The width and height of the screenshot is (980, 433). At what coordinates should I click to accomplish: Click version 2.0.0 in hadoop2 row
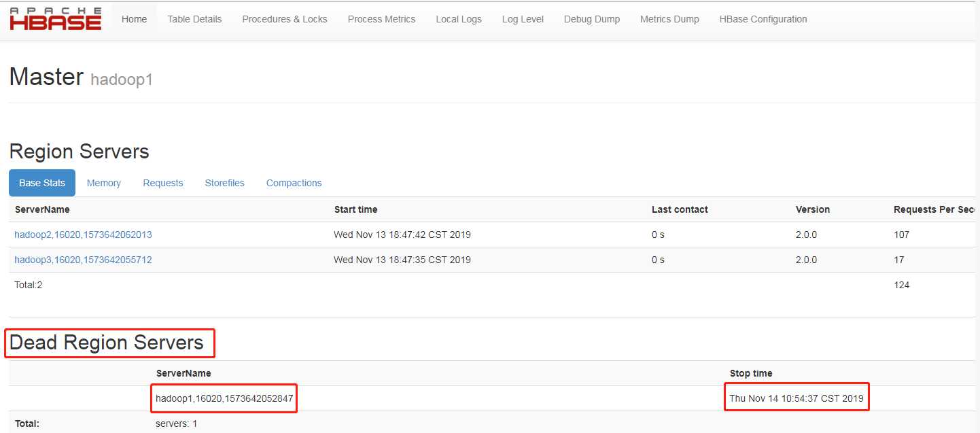pos(807,235)
